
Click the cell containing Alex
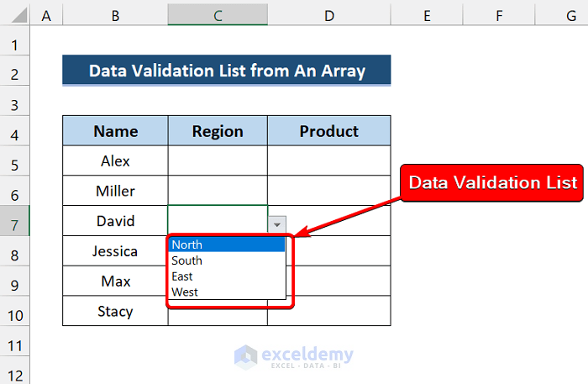[115, 160]
